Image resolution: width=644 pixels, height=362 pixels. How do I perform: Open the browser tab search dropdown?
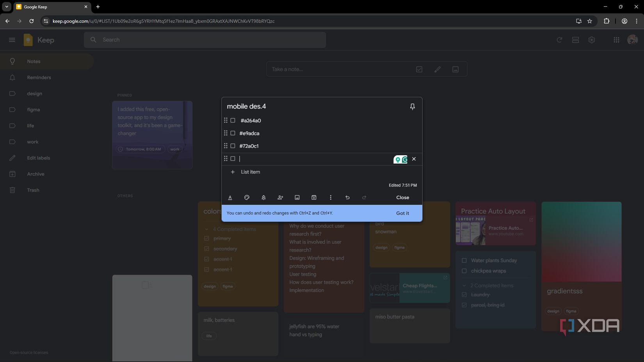point(7,7)
